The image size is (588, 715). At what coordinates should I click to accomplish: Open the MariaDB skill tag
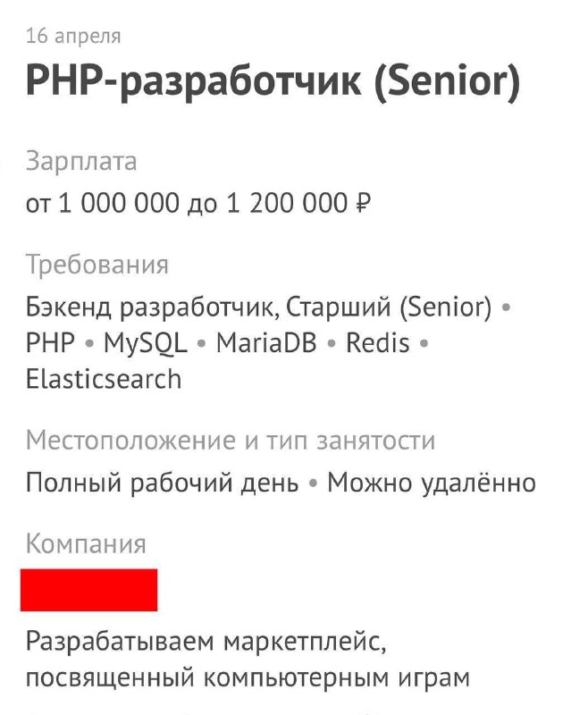click(266, 342)
